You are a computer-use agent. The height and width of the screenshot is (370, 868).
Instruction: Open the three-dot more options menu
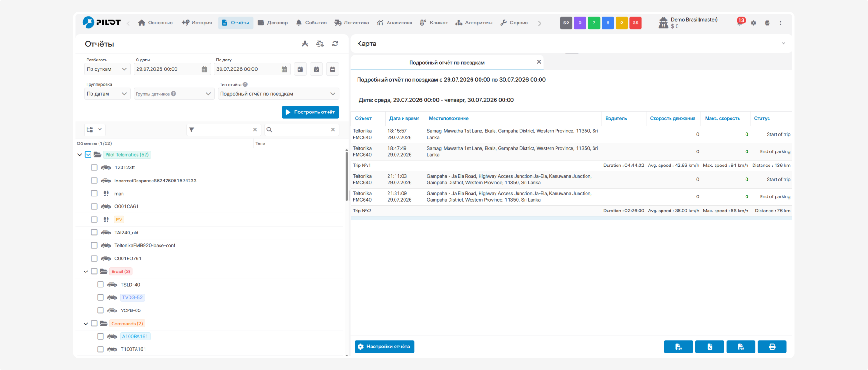coord(781,23)
